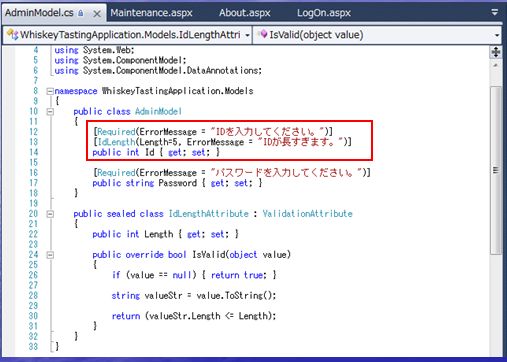Click the 'valueStr' variable on line 28
Image resolution: width=507 pixels, height=362 pixels.
click(x=163, y=296)
